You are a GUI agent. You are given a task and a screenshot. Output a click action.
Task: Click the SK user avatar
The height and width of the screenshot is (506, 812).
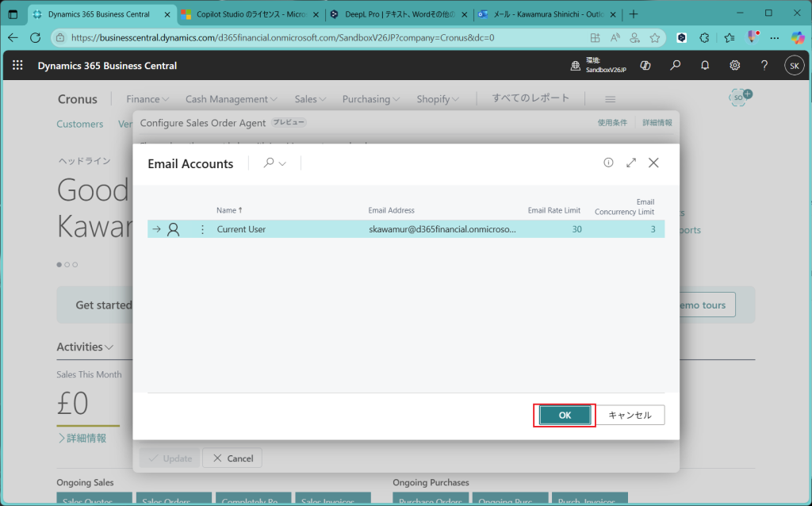(795, 66)
